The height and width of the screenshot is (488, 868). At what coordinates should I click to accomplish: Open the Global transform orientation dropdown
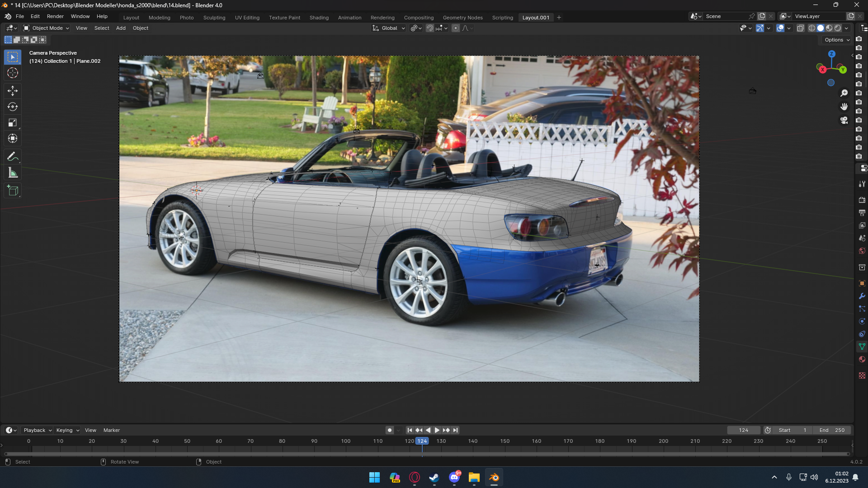click(x=389, y=28)
